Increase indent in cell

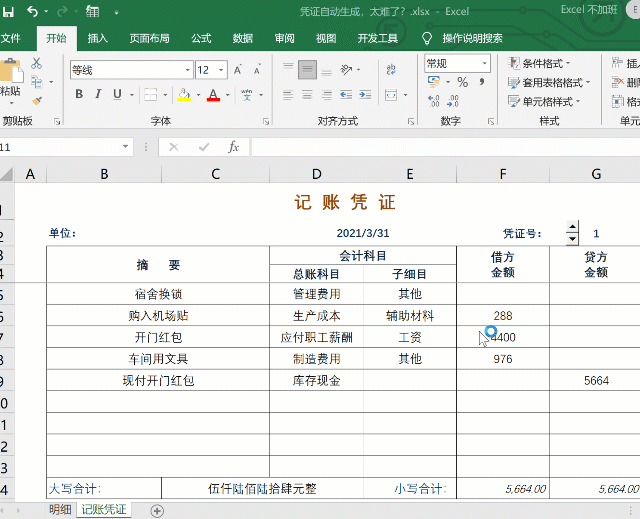(x=365, y=95)
